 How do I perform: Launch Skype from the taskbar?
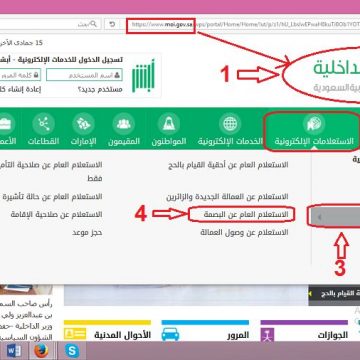[72, 351]
